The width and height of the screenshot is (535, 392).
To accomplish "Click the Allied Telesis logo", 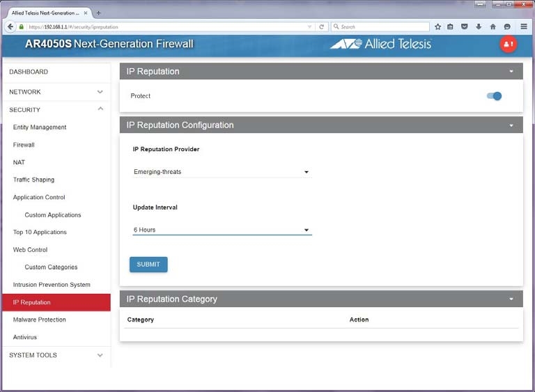I will (x=380, y=44).
